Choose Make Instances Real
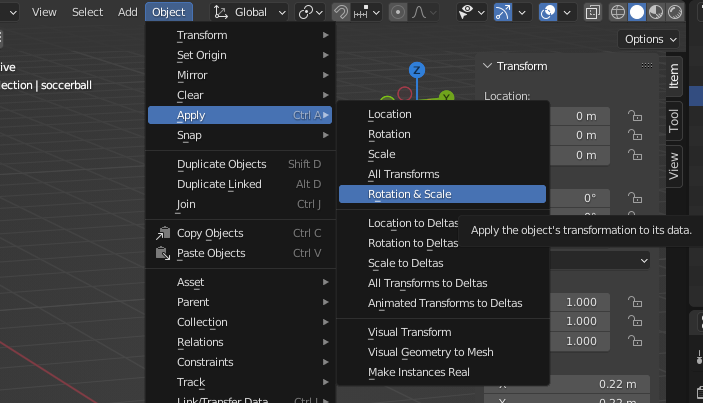This screenshot has height=403, width=703. coord(443,372)
